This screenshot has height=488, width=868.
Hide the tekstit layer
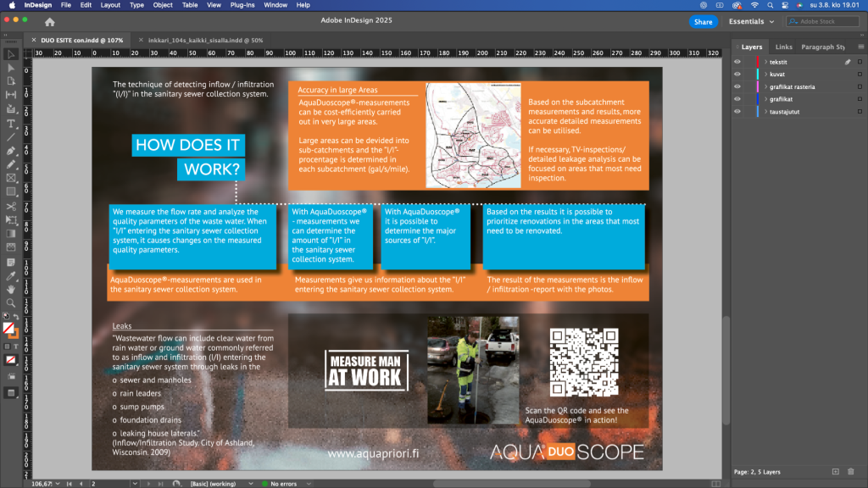pyautogui.click(x=737, y=62)
